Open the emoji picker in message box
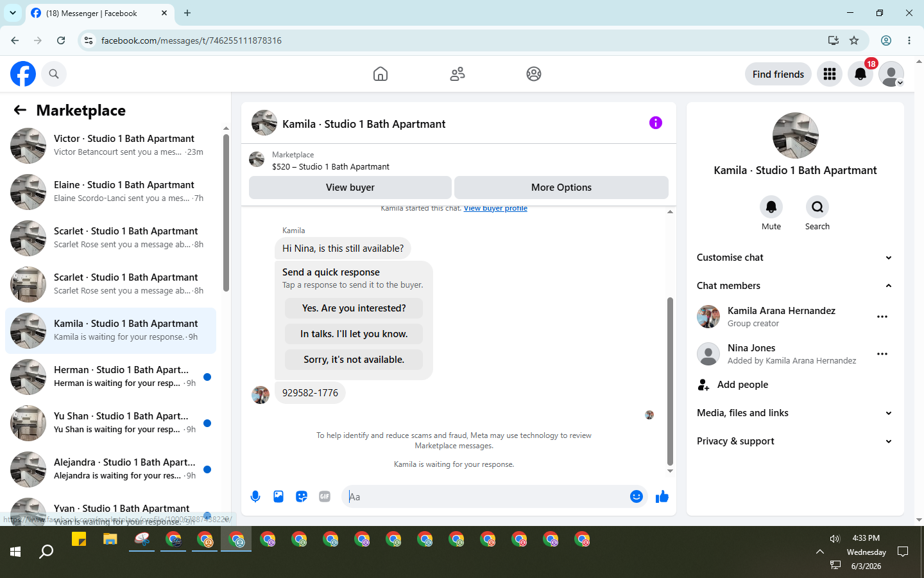Image resolution: width=924 pixels, height=578 pixels. click(x=637, y=496)
